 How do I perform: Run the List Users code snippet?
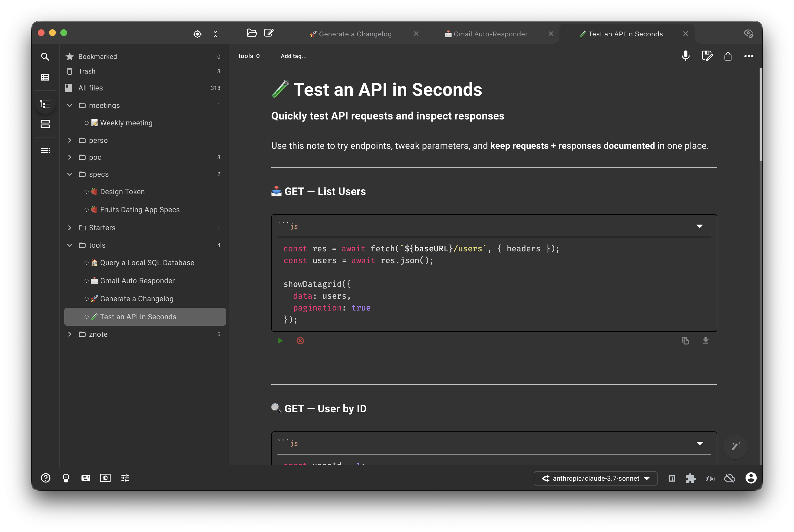280,341
